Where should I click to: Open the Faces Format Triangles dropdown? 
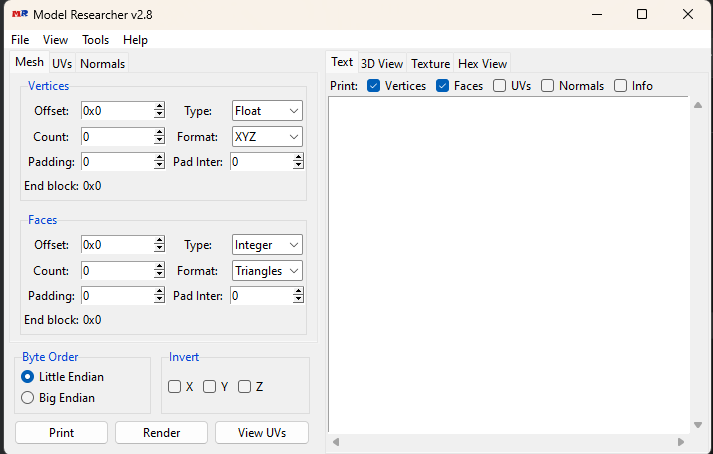coord(267,271)
